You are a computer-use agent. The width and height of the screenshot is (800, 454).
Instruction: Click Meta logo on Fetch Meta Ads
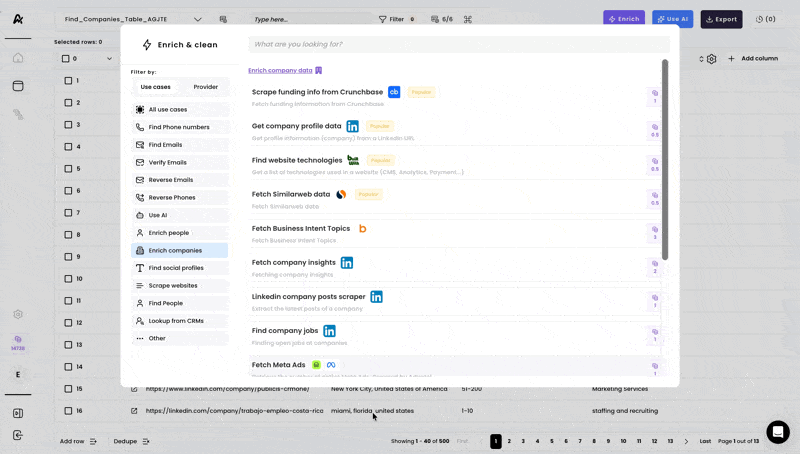coord(331,365)
